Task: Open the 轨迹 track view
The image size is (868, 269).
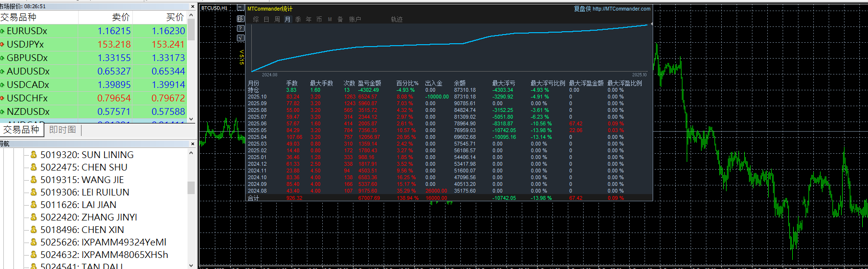Action: (397, 19)
